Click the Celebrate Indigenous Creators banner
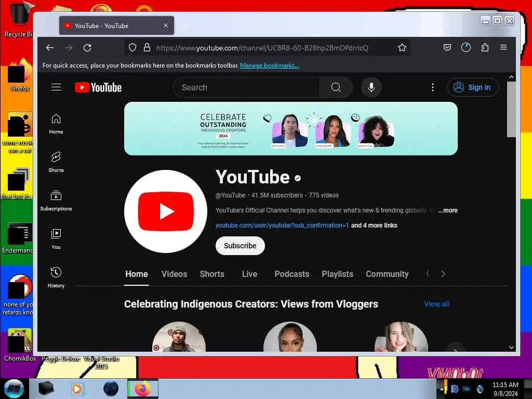 point(291,129)
